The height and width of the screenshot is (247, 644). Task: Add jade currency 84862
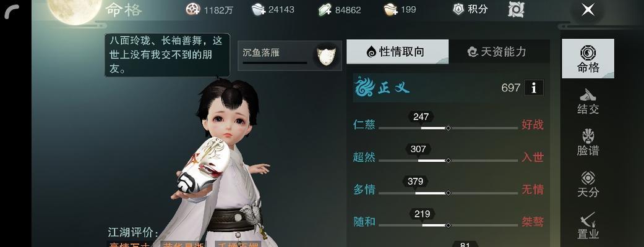325,9
